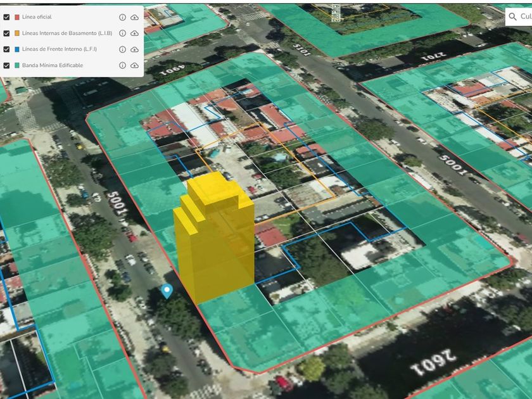The width and height of the screenshot is (532, 399).
Task: Toggle Líneas Internas de Basamento checkbox
Action: click(6, 33)
